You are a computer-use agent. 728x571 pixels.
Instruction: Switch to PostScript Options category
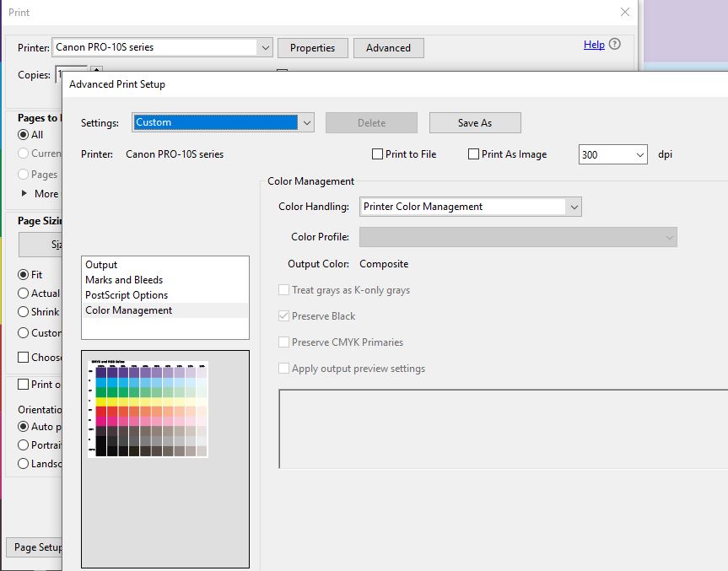click(127, 295)
